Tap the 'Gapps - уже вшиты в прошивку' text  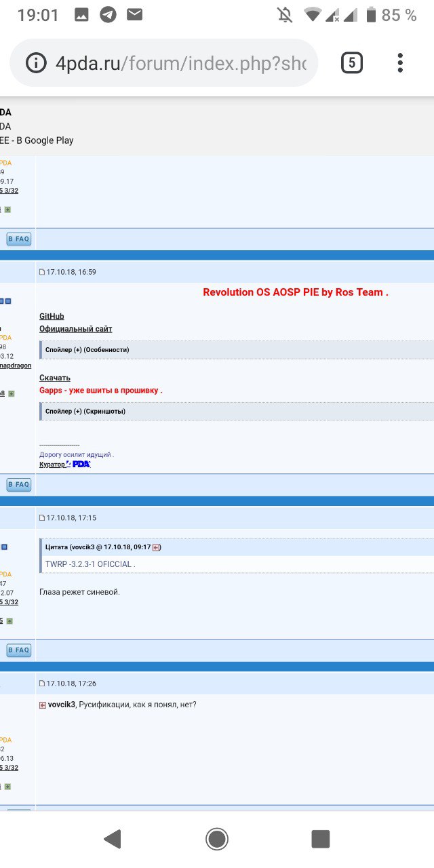pos(101,391)
